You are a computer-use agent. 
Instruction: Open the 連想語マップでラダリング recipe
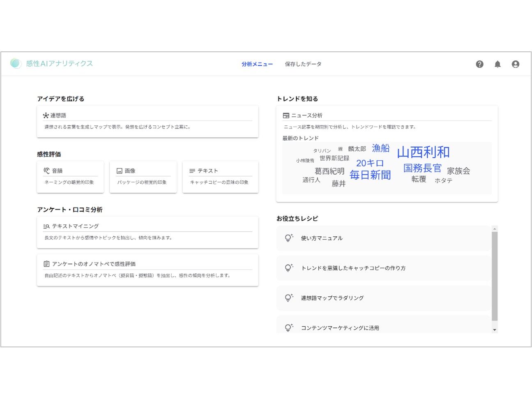[332, 298]
